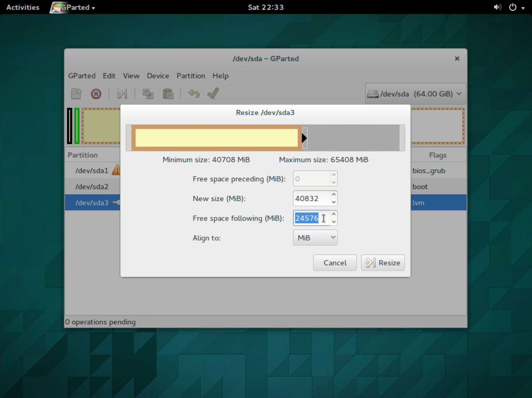
Task: Click the key icon beside /dev/sda3
Action: coord(116,202)
